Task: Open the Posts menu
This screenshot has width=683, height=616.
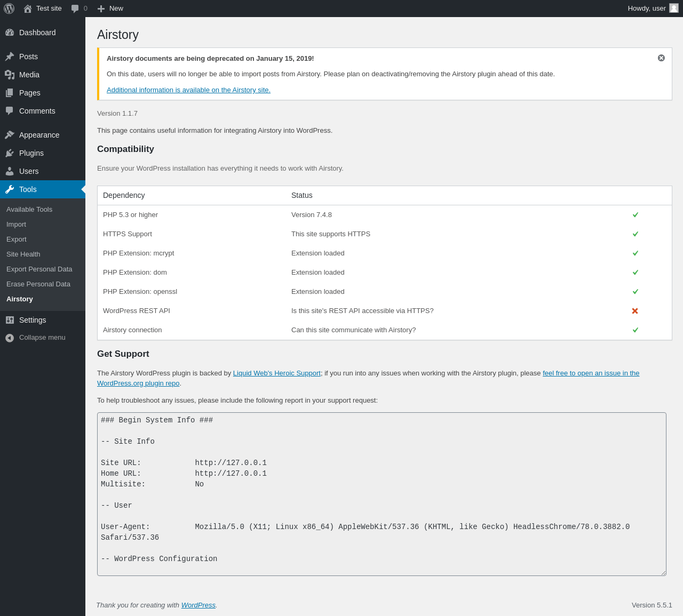Action: click(x=43, y=57)
